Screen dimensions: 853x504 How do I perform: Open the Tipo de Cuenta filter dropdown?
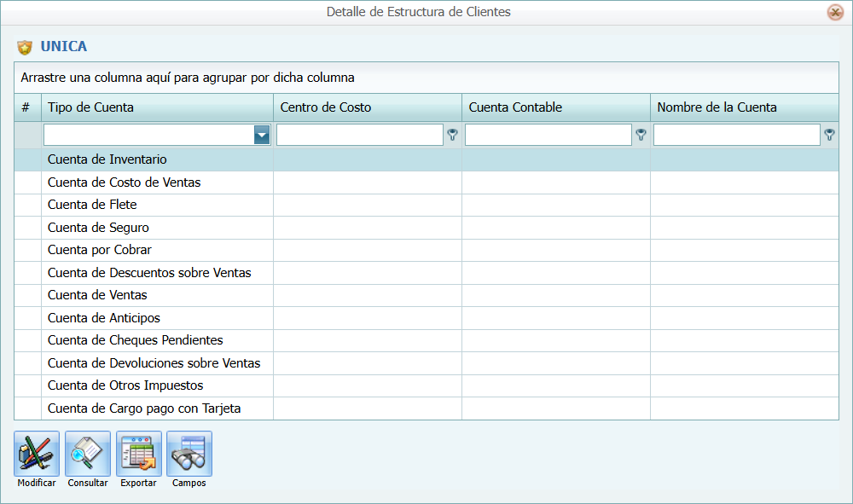(x=261, y=134)
